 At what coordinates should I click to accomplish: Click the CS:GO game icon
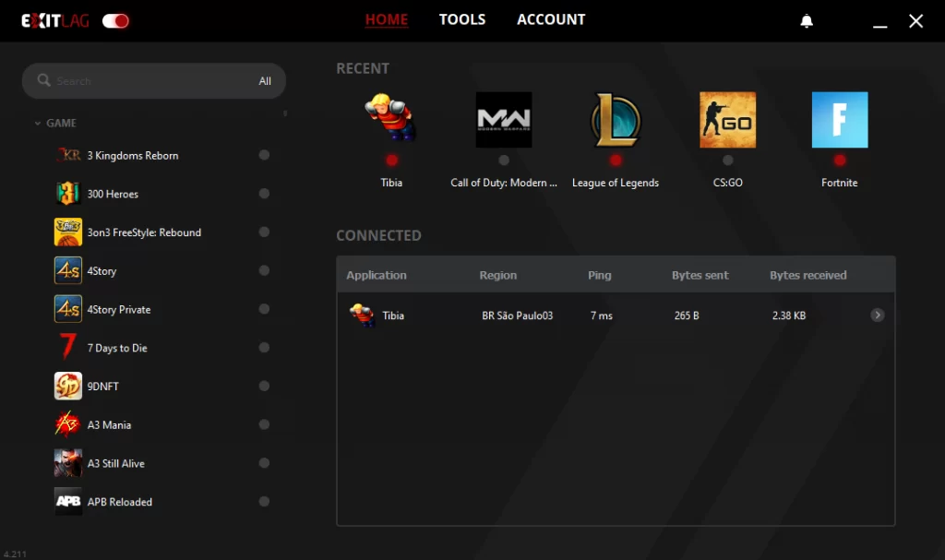pos(727,119)
